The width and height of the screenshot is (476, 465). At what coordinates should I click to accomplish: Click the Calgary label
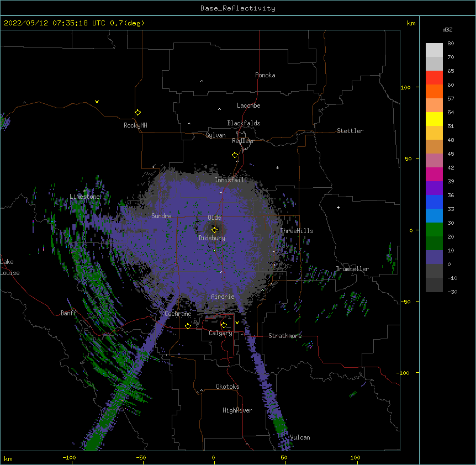click(x=220, y=333)
